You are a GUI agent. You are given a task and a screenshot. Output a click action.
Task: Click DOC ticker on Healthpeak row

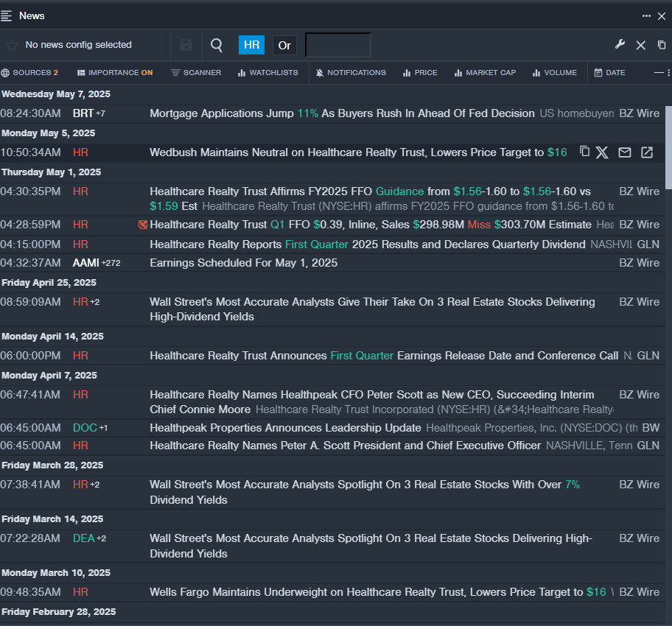(85, 428)
